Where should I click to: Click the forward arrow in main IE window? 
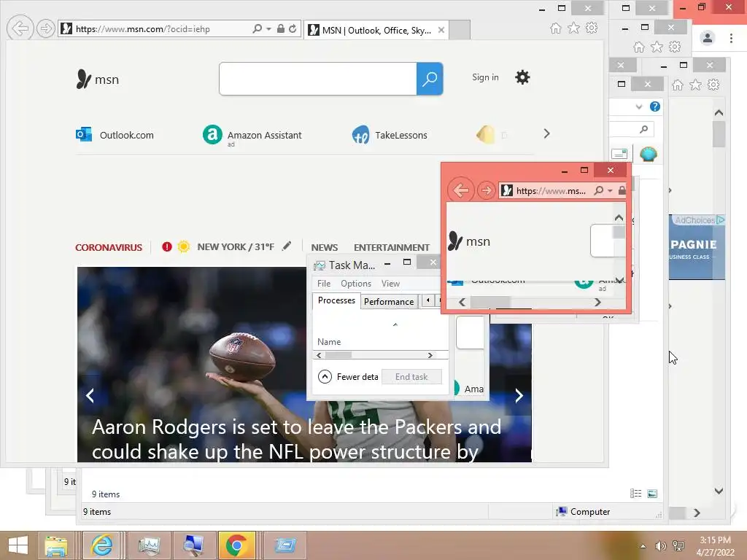click(x=46, y=28)
